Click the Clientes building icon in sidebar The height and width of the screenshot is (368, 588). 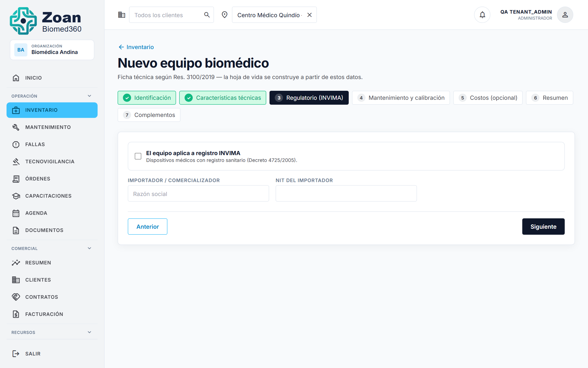[x=16, y=280]
